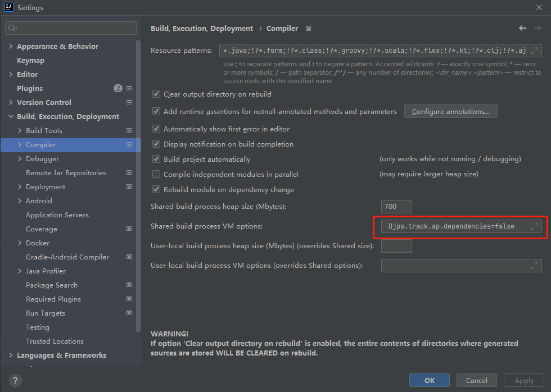Expand the Java Profiler node
The width and height of the screenshot is (551, 392).
click(x=20, y=271)
